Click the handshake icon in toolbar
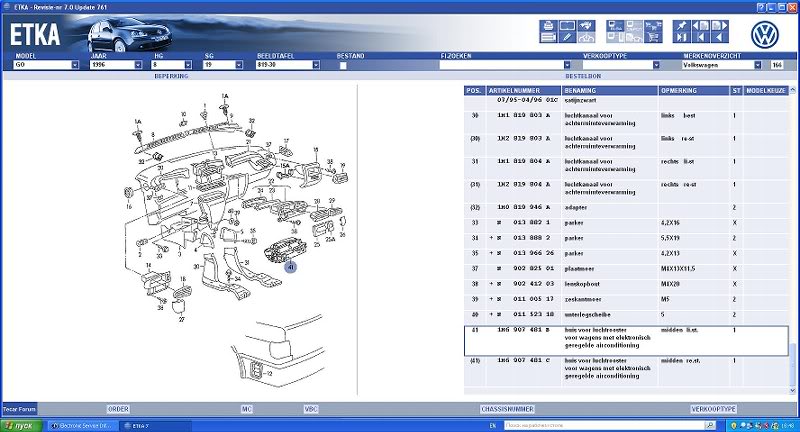800x432 pixels. pos(586,25)
